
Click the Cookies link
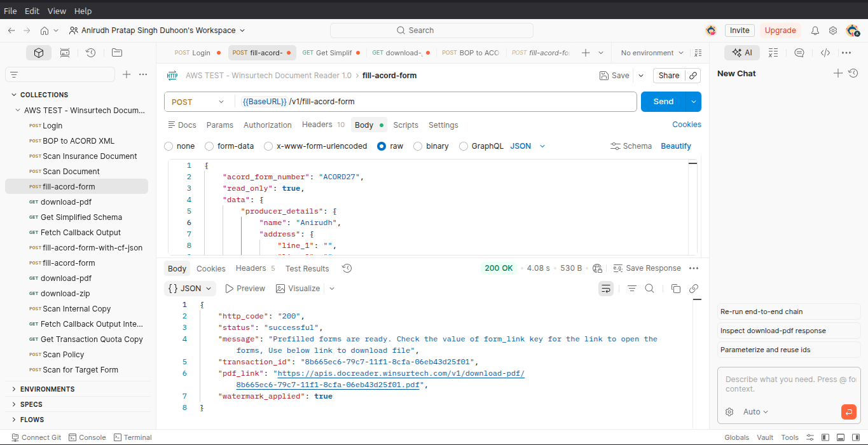687,125
